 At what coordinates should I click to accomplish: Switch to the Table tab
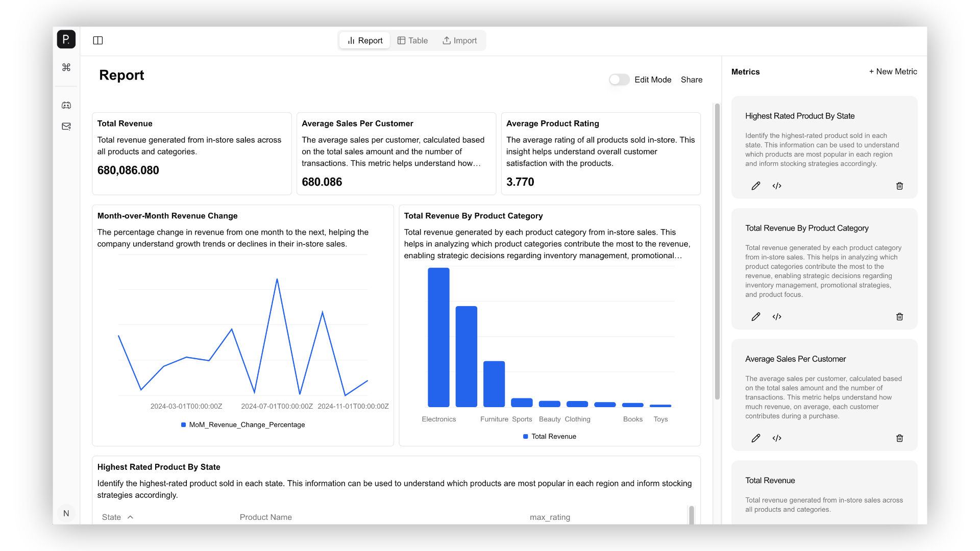point(412,40)
